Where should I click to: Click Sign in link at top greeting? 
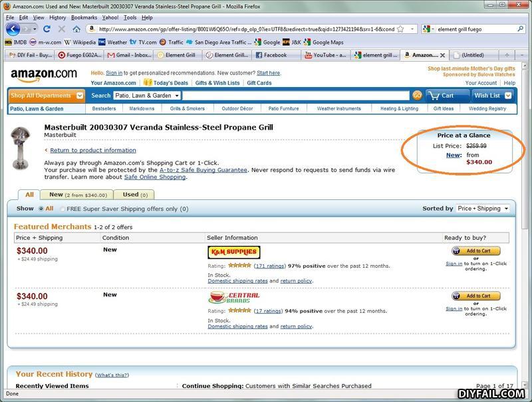click(x=114, y=73)
